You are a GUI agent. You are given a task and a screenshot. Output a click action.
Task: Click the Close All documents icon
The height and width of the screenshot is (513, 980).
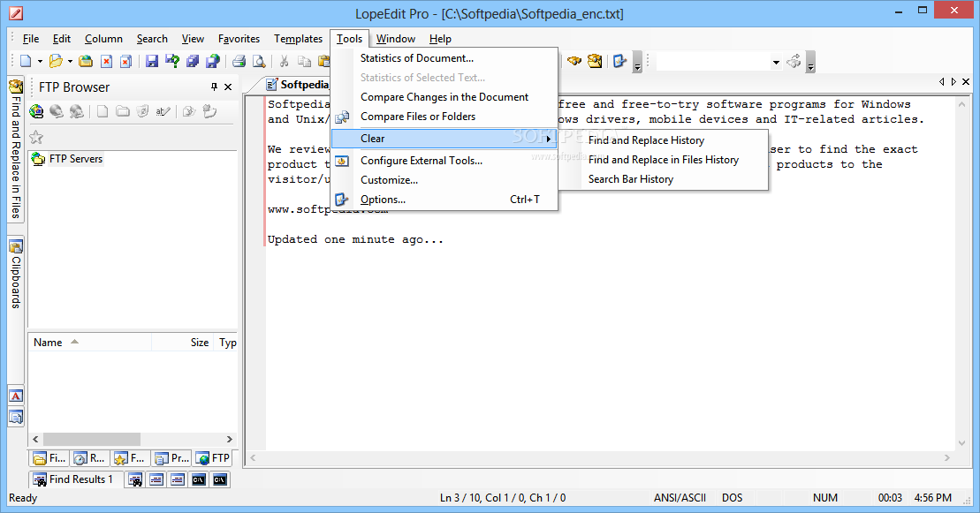[x=125, y=61]
